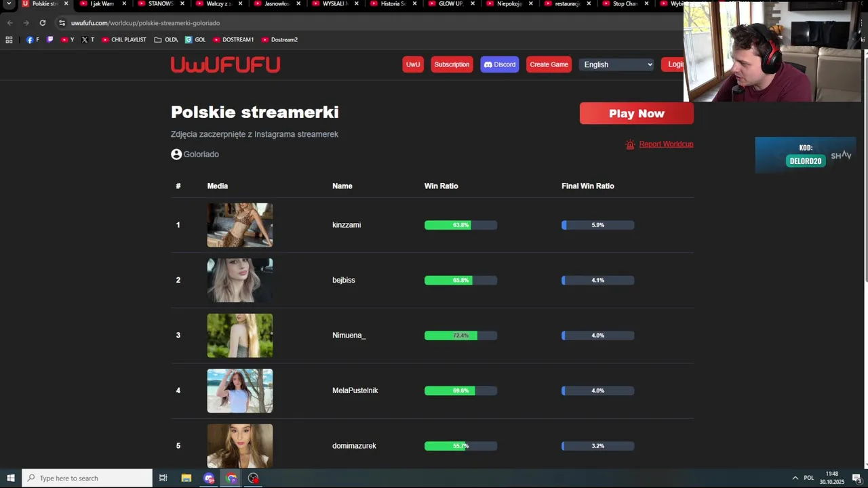Open the Dostream2 bookmark
868x488 pixels.
coord(279,40)
